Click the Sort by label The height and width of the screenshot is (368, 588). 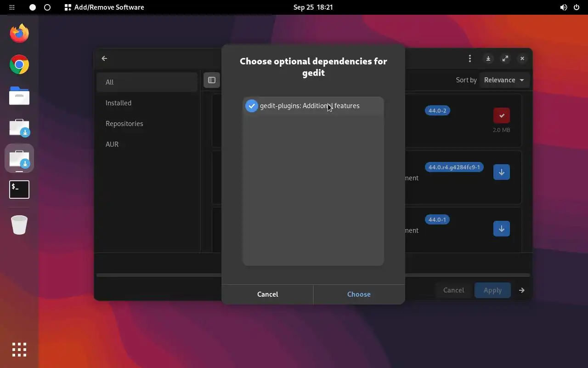pos(466,80)
